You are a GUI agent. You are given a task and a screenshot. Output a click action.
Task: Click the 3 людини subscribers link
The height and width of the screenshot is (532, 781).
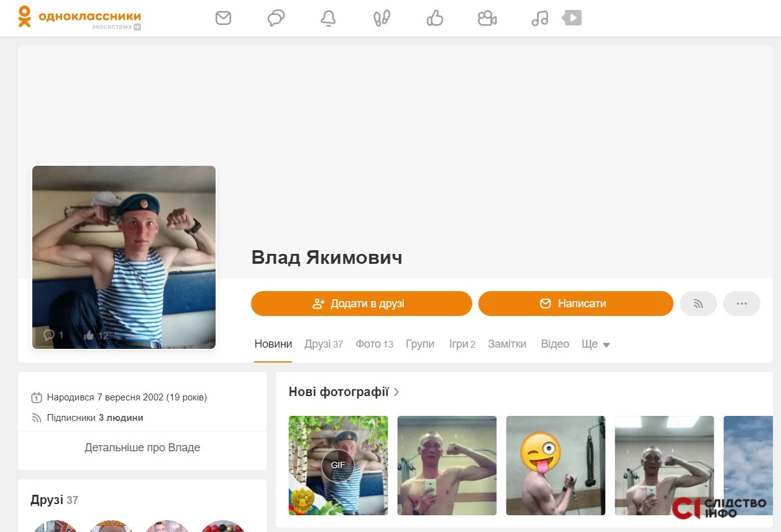[121, 418]
